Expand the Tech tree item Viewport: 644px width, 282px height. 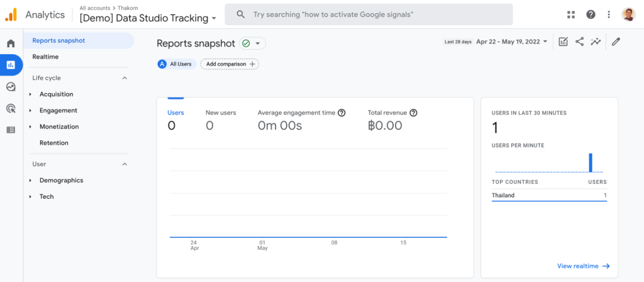point(30,196)
